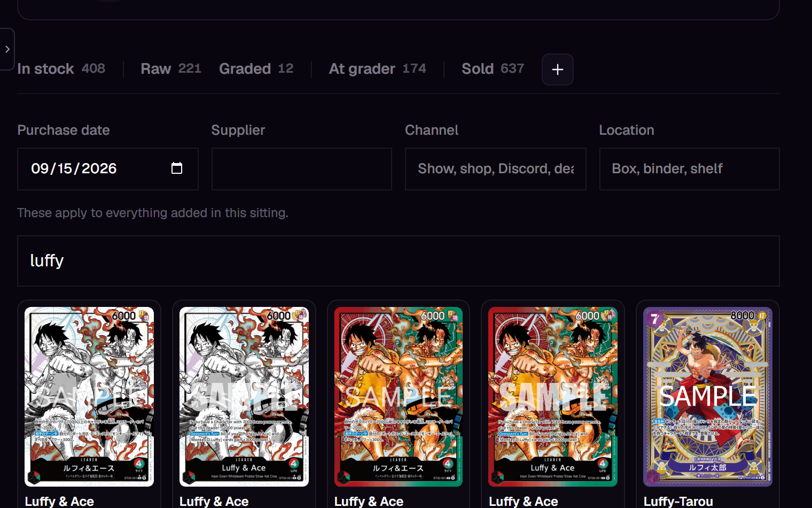Focus the Supplier input field
Viewport: 812px width, 508px height.
[302, 169]
